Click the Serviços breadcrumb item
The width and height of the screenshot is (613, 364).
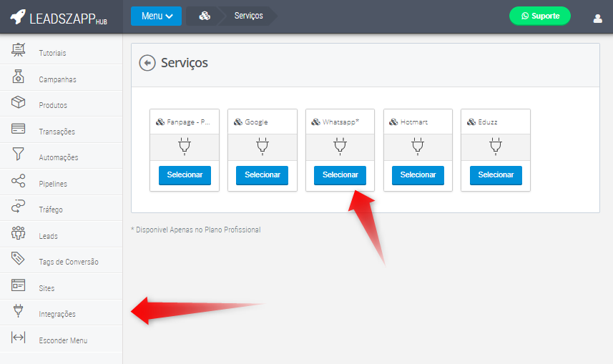(248, 16)
